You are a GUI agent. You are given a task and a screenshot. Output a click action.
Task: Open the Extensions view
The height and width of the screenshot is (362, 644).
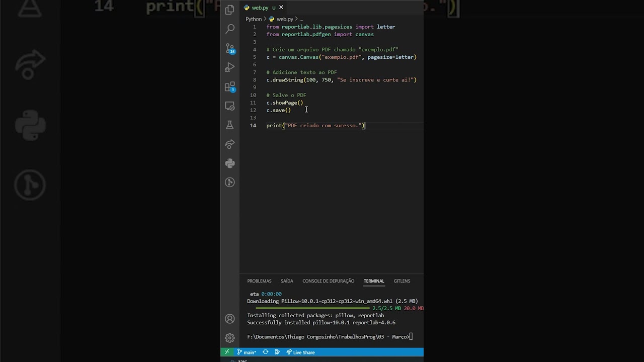[230, 86]
